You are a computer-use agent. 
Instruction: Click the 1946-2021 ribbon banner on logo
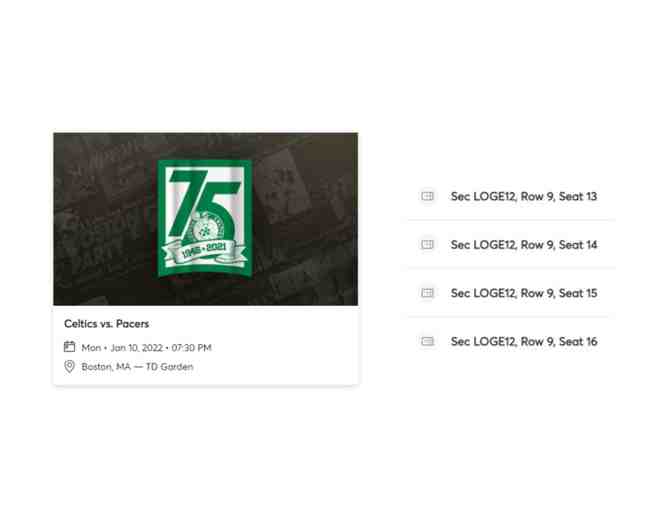pos(203,252)
